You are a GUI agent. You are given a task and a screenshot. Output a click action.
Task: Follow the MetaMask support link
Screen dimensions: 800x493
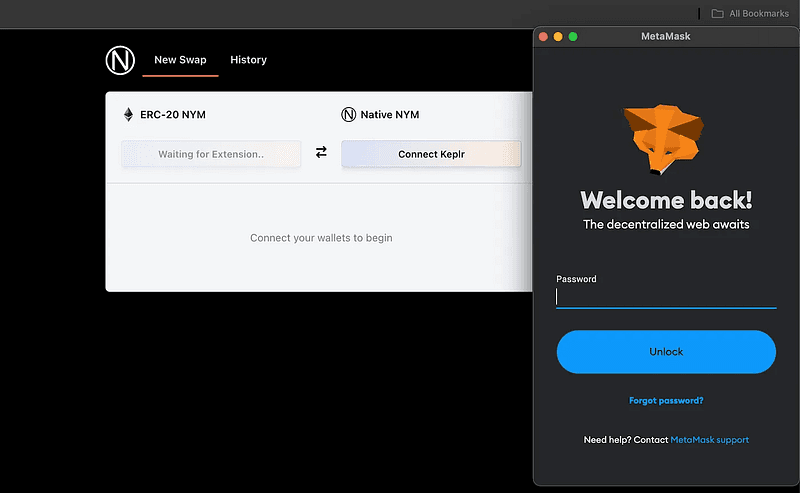[x=709, y=440]
